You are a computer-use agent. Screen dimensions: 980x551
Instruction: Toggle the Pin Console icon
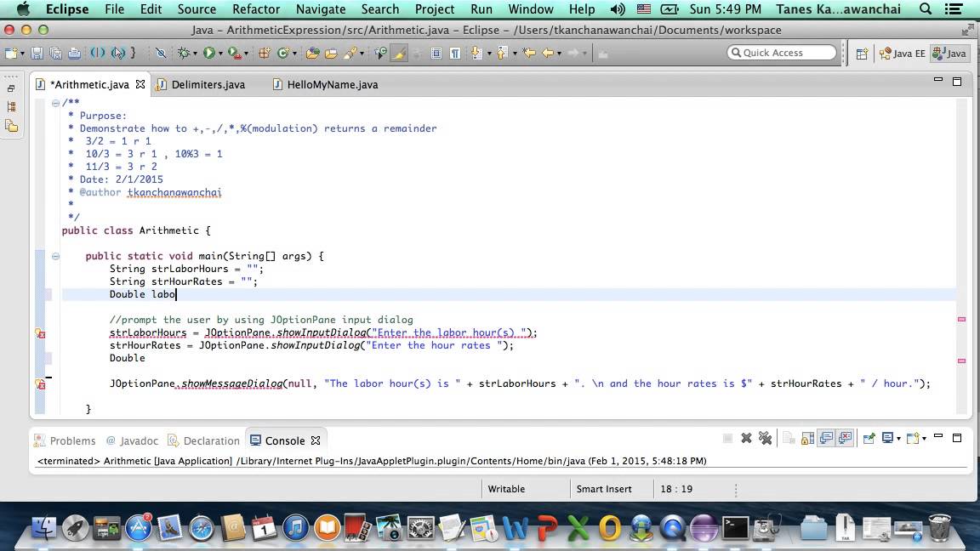(869, 439)
